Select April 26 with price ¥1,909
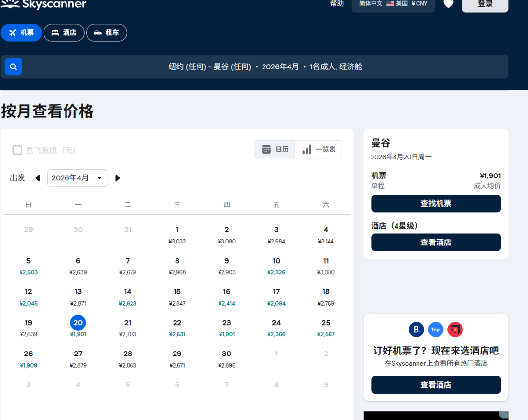The image size is (528, 420). click(x=28, y=359)
